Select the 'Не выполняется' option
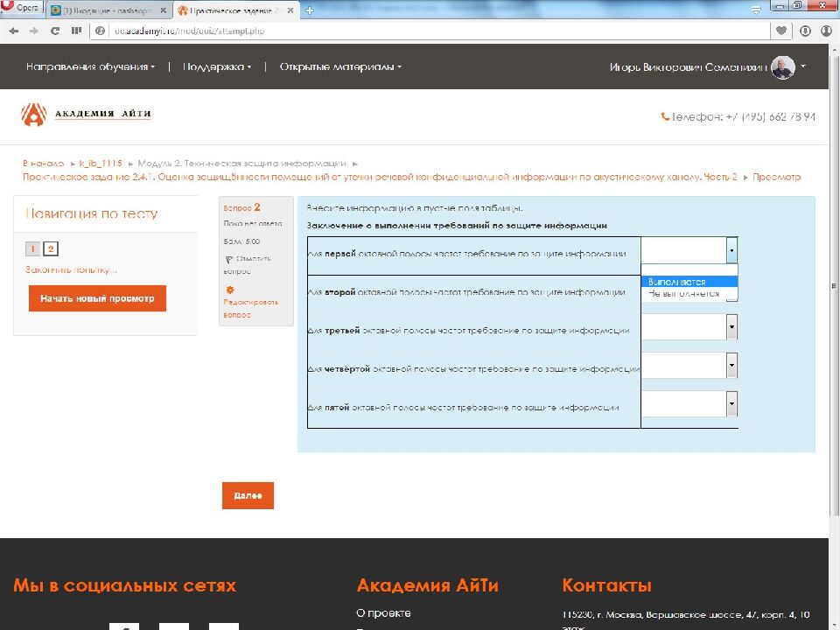The height and width of the screenshot is (630, 840). click(684, 293)
